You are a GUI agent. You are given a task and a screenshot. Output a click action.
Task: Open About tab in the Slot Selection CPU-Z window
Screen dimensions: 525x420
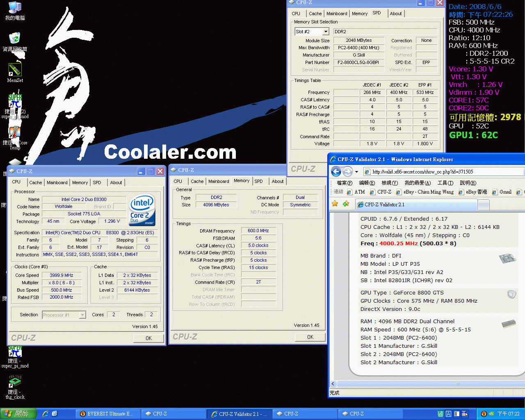(x=396, y=14)
